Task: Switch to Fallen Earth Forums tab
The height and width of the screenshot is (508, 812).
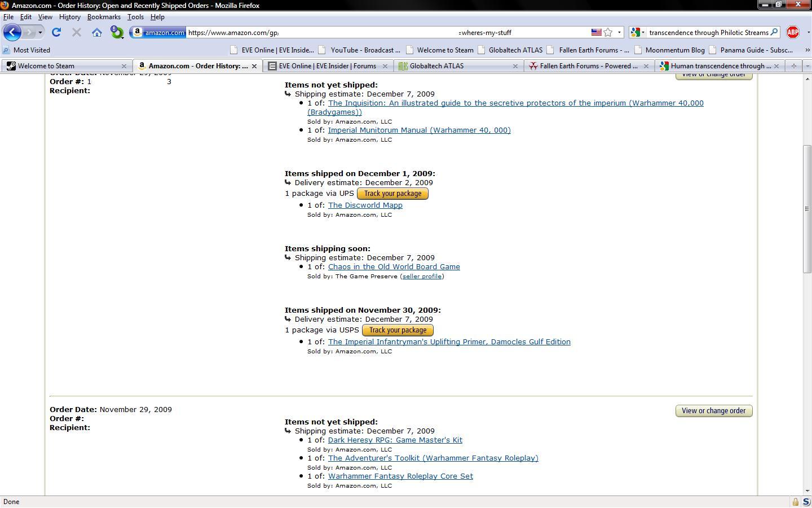Action: point(589,66)
